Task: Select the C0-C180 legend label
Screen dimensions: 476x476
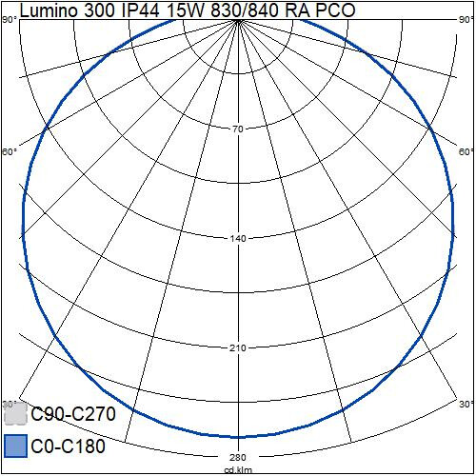Action: (69, 446)
